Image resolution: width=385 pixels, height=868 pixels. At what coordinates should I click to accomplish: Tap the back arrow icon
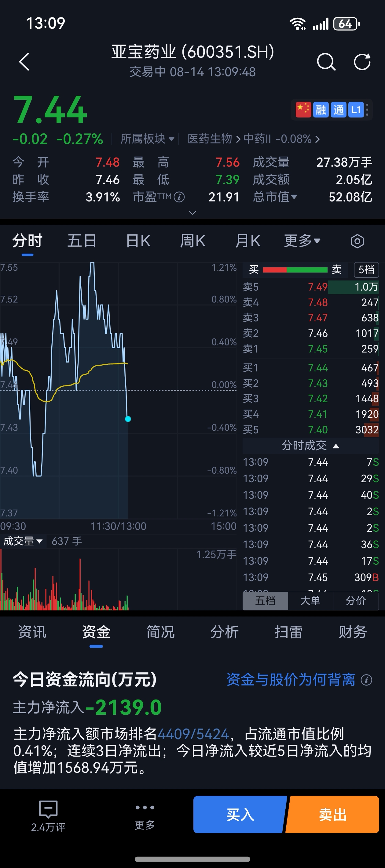coord(24,62)
